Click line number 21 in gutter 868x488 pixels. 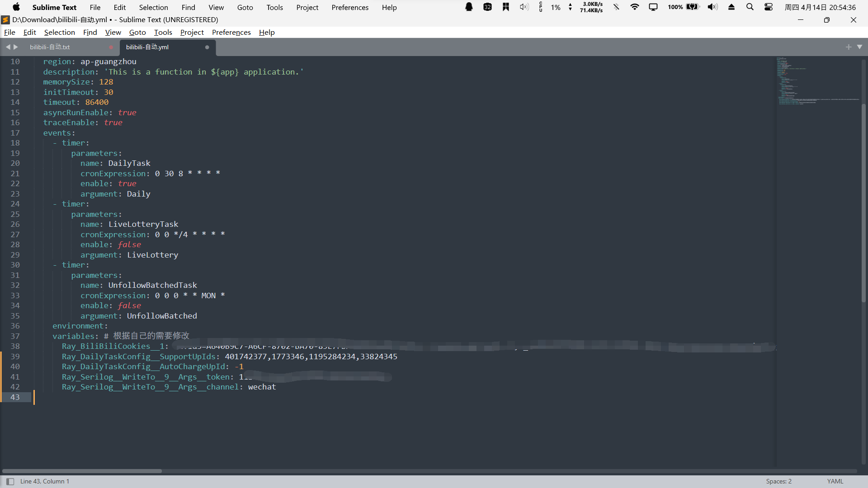pyautogui.click(x=15, y=174)
